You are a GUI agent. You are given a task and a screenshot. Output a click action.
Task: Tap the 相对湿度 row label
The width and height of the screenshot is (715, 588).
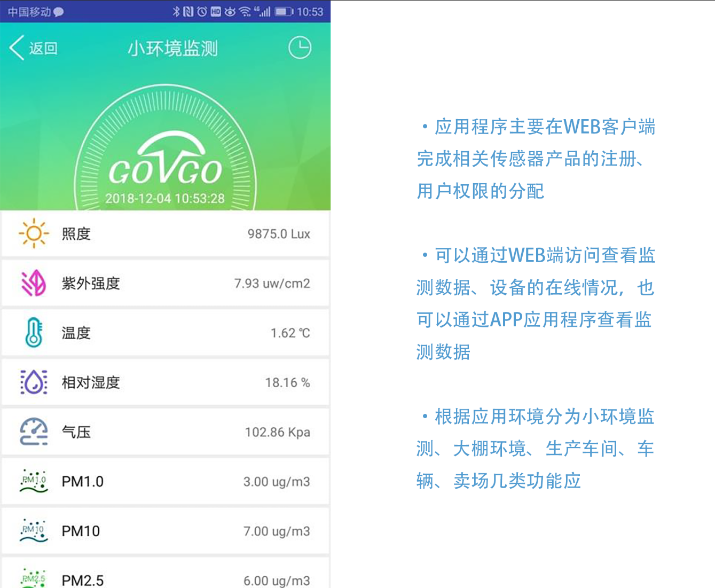[x=91, y=382]
